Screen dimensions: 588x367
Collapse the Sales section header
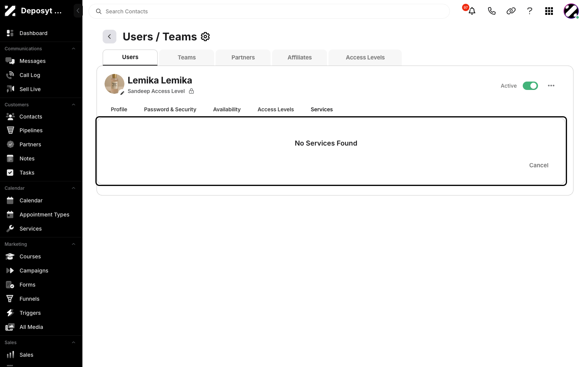[x=74, y=343]
